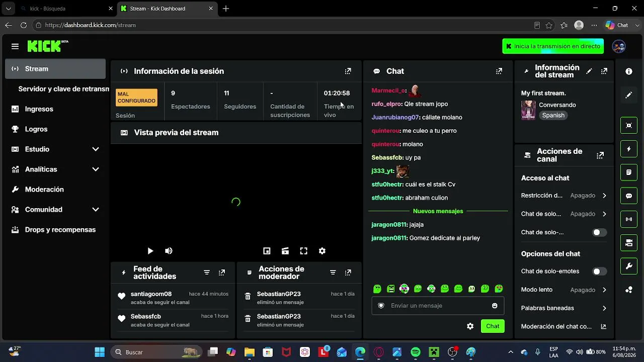Go to Ingresos in the sidebar
The height and width of the screenshot is (362, 644).
(55, 109)
